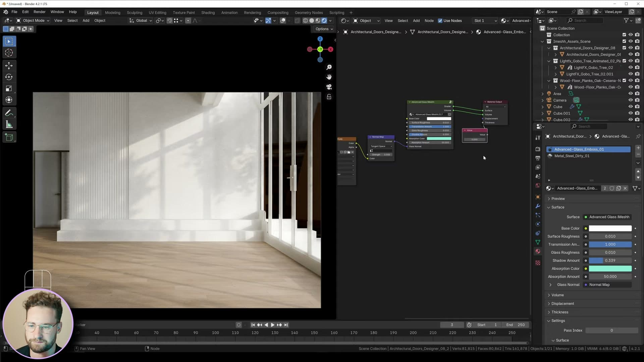The height and width of the screenshot is (362, 644).
Task: Activate the Scale tool
Action: 9,88
